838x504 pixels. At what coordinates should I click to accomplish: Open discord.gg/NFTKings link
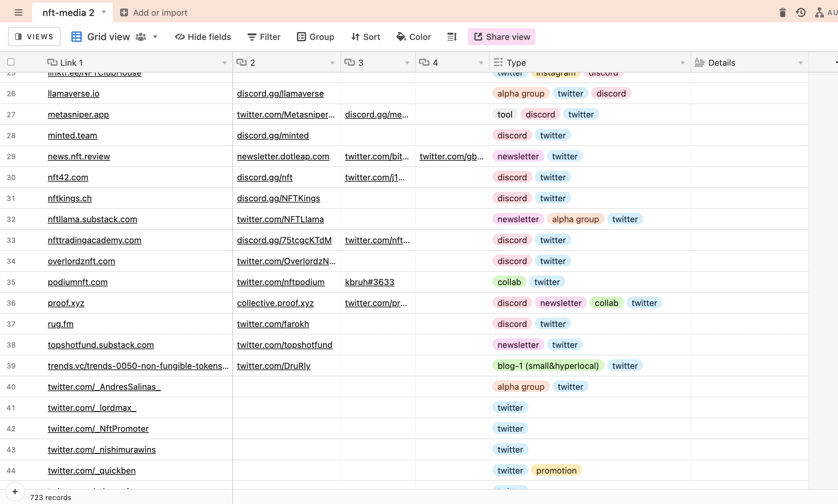tap(278, 198)
